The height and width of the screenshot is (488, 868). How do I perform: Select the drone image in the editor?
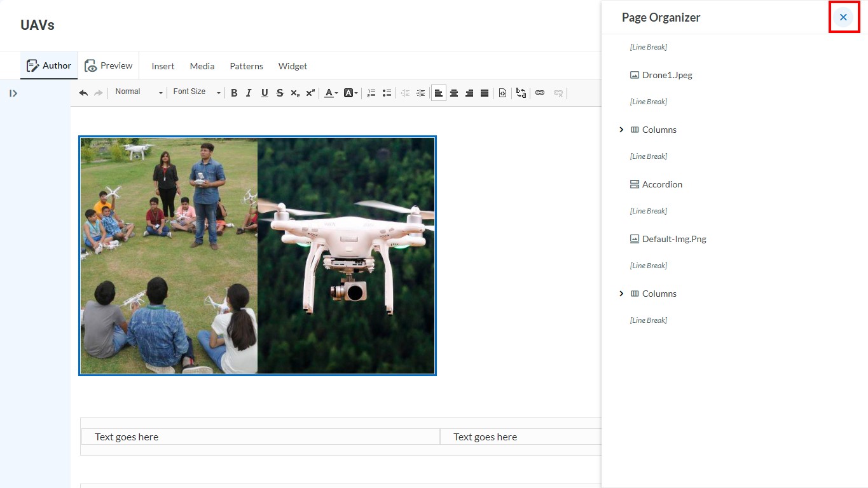tap(258, 255)
